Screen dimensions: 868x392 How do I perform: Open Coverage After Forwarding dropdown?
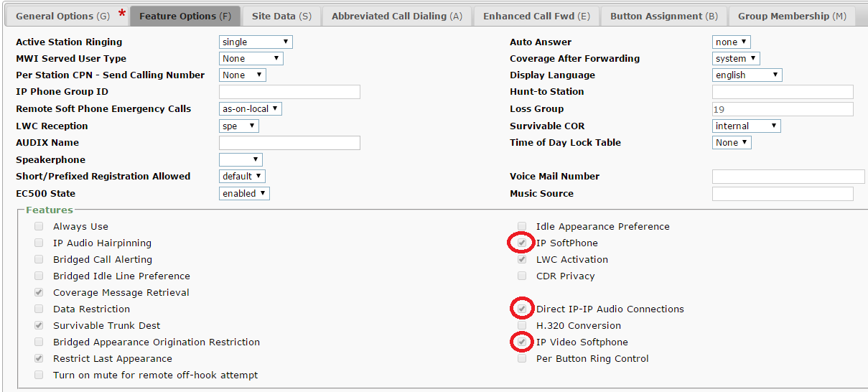[736, 59]
